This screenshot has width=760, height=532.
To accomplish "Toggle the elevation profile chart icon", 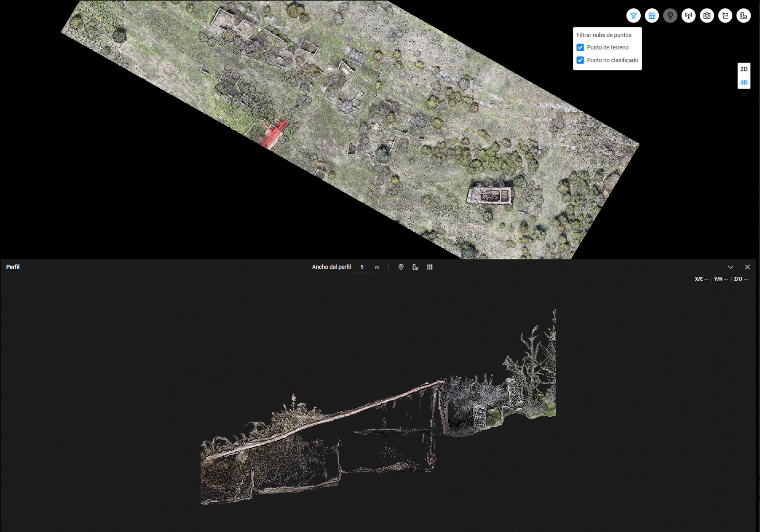I will (652, 16).
